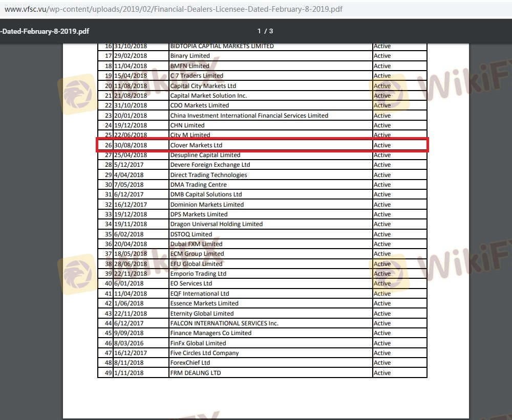512x420 pixels.
Task: Click the date 1/11/2018 for FRM DEALING LTD
Action: click(x=129, y=373)
